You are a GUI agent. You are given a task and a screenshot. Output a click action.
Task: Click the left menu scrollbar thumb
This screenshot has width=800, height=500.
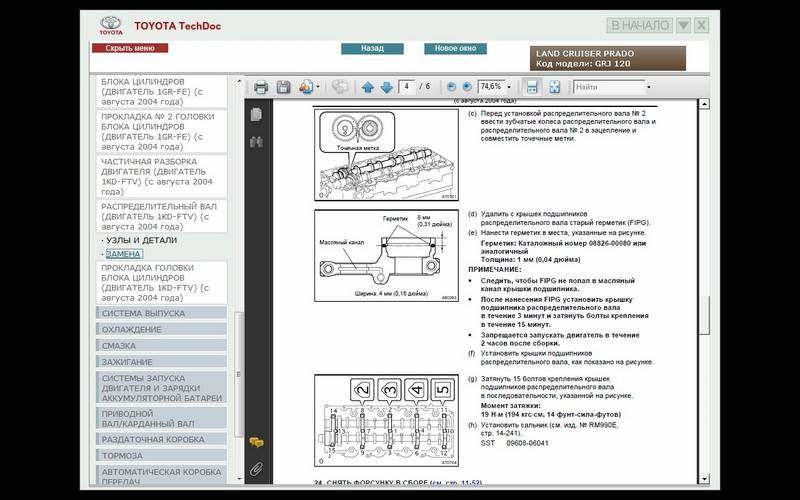239,373
